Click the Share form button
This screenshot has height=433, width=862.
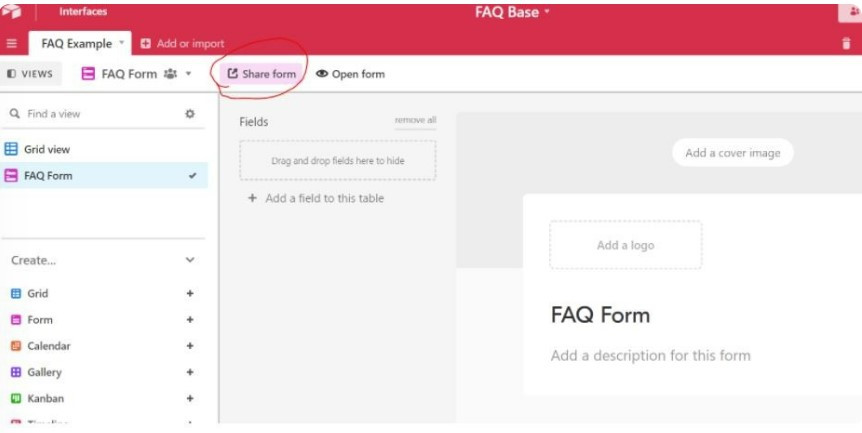coord(262,74)
